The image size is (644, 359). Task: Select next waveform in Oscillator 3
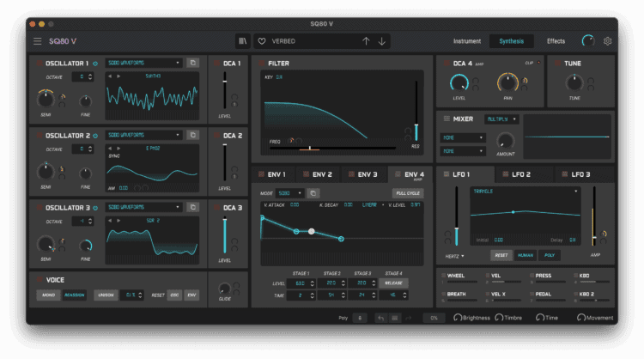(x=118, y=221)
